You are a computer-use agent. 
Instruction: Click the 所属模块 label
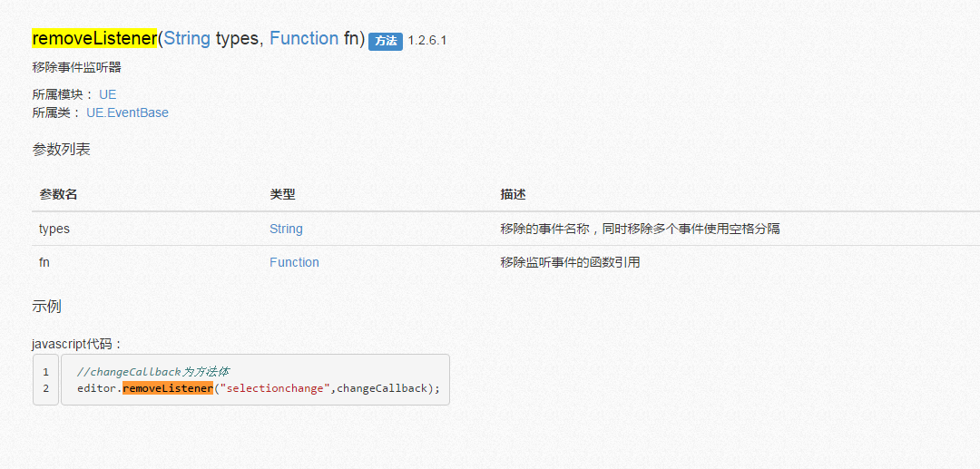63,95
